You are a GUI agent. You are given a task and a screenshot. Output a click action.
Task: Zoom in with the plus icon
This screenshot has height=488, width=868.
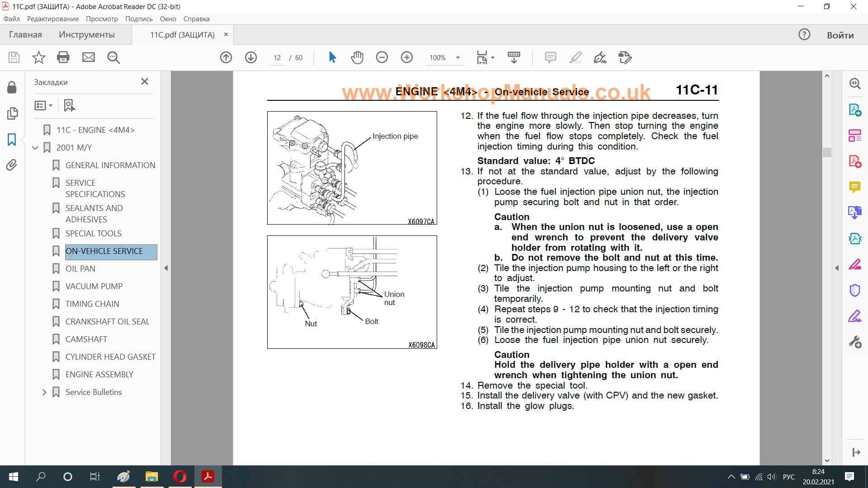pos(407,57)
